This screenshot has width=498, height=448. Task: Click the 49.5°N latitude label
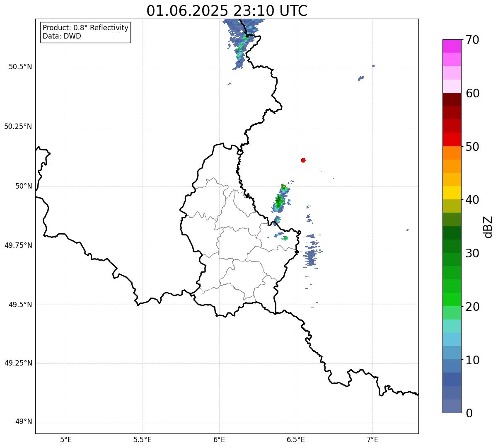(20, 305)
